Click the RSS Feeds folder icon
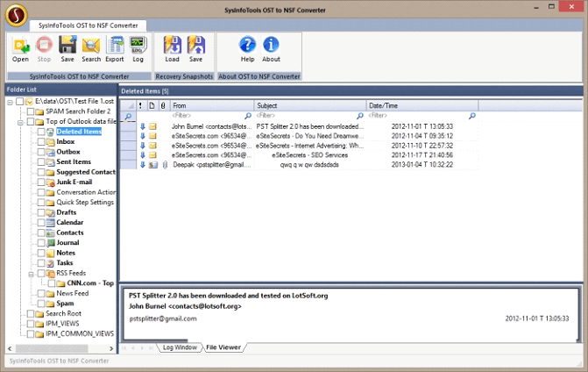This screenshot has height=372, width=588. pos(51,273)
